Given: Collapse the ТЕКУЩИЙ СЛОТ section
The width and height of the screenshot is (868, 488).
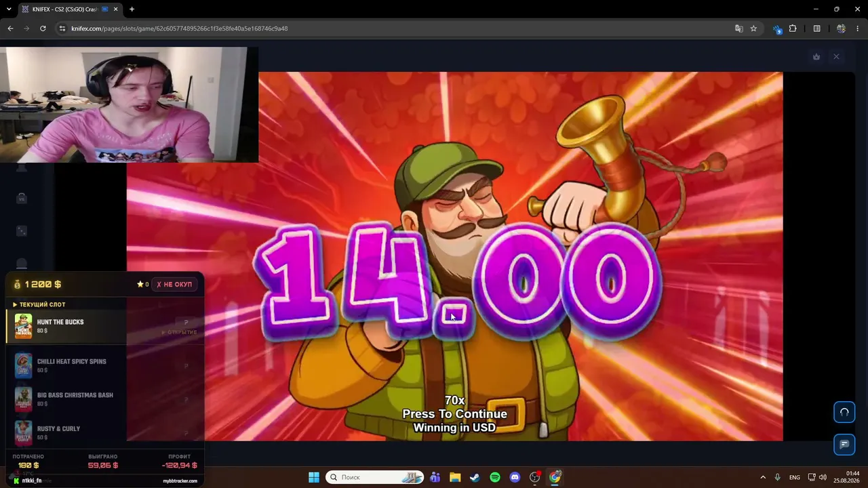Looking at the screenshot, I should pyautogui.click(x=39, y=304).
